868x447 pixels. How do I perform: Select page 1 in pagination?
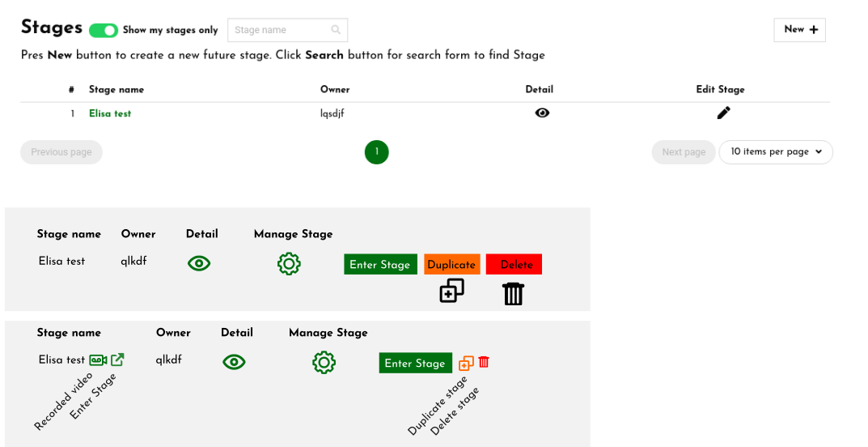pos(376,152)
